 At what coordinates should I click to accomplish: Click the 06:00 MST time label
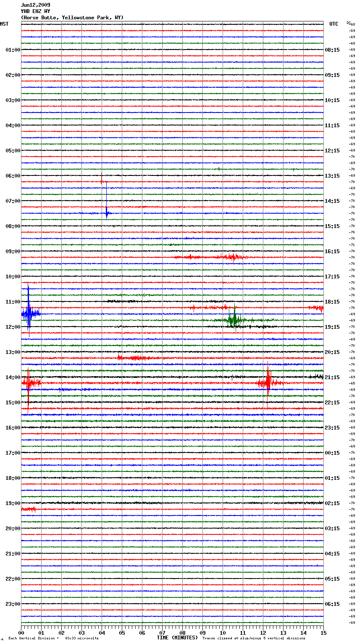point(13,176)
